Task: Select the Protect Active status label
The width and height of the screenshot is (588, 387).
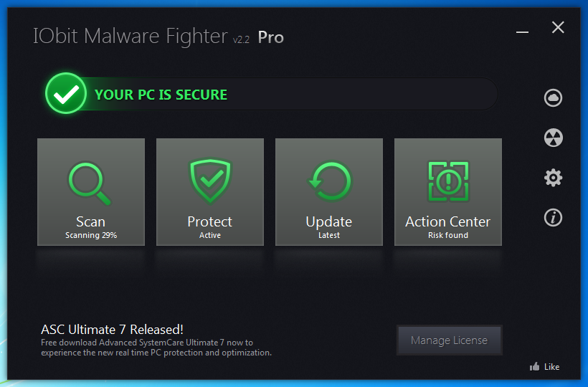Action: point(210,235)
